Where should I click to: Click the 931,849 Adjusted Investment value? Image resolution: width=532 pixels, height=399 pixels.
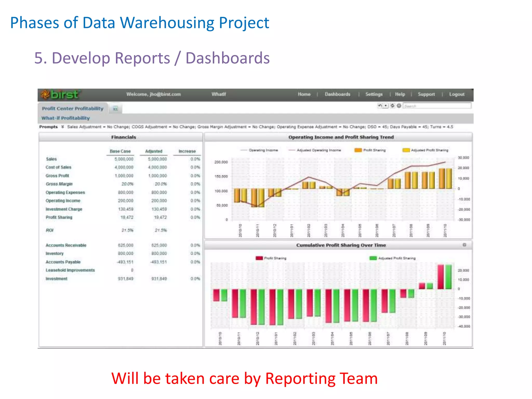[x=159, y=279]
